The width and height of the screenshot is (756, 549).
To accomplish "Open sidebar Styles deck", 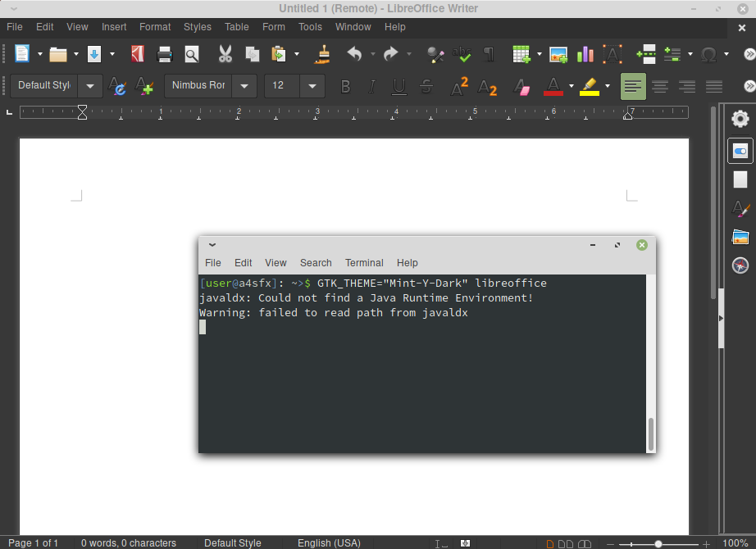I will pyautogui.click(x=740, y=209).
